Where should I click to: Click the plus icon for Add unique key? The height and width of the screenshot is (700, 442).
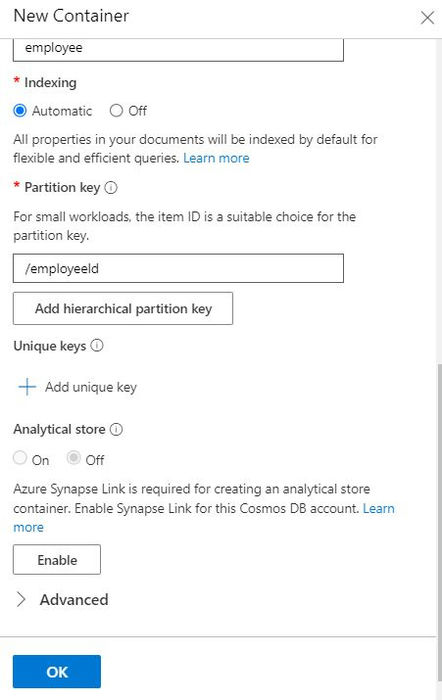[x=27, y=387]
